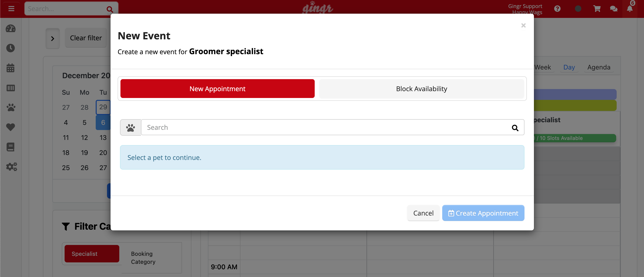Click the top bar search magnifier icon

(x=110, y=9)
